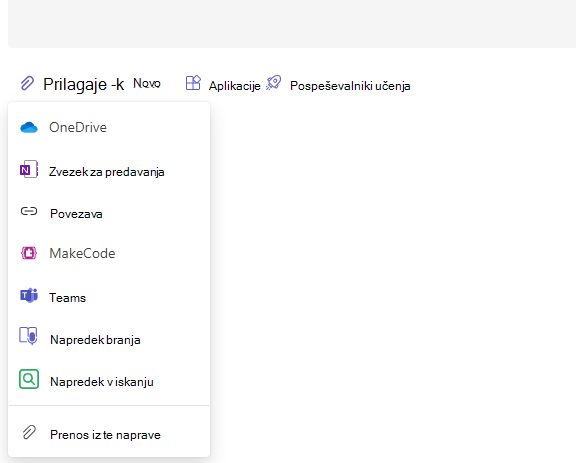The image size is (576, 463).
Task: Click the paperclip attach icon beside Prilagaje
Action: pos(27,83)
